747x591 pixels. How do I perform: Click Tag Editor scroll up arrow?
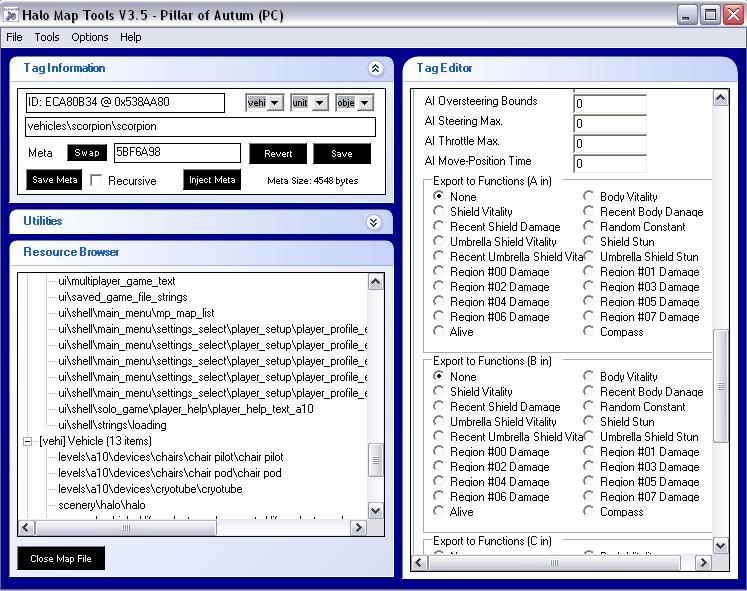click(720, 98)
